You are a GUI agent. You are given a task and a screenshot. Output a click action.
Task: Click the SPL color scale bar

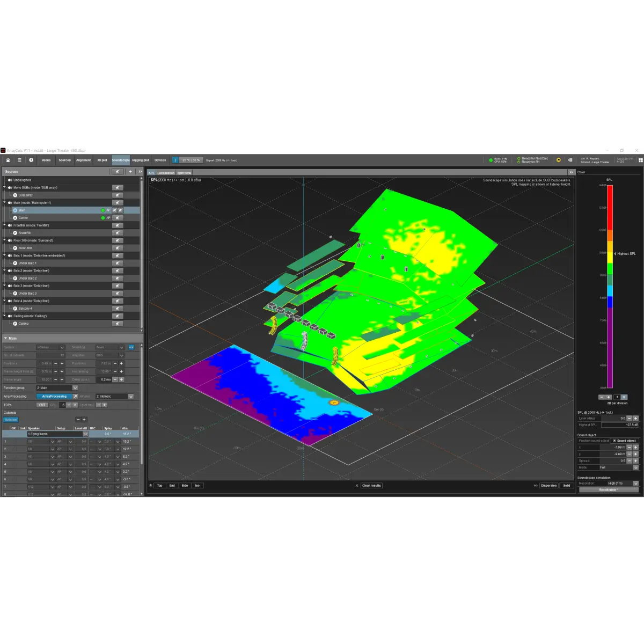tap(610, 286)
